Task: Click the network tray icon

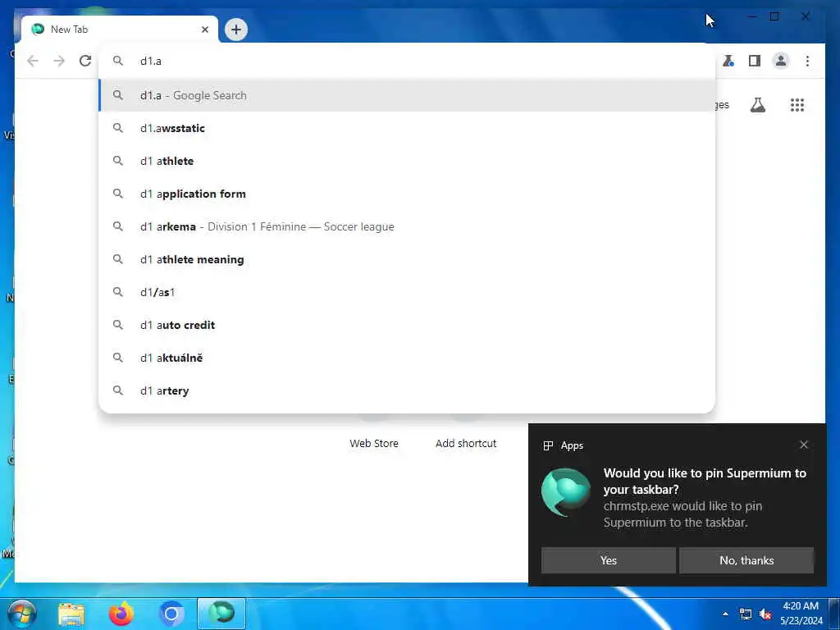Action: click(745, 614)
